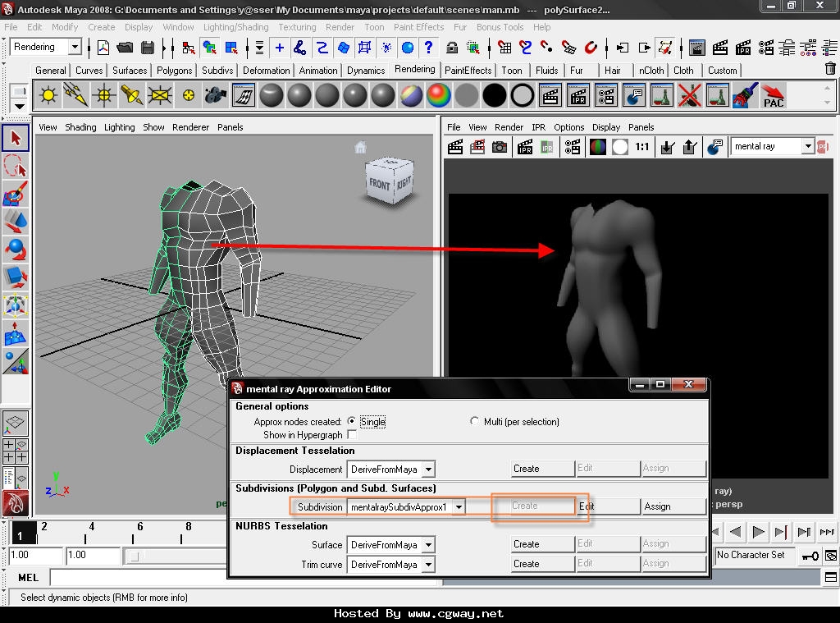Create a directional light from shelf
This screenshot has width=840, height=623.
point(76,96)
